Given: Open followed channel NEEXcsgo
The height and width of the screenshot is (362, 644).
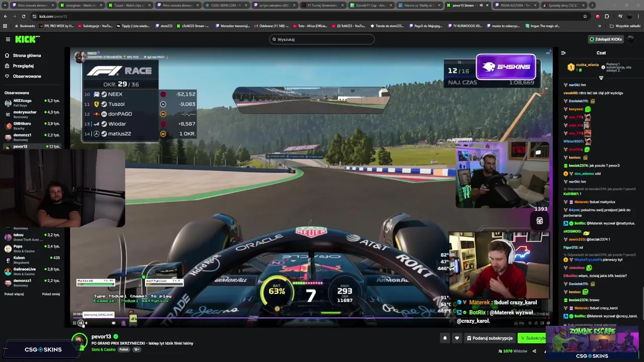Looking at the screenshot, I should pos(32,102).
